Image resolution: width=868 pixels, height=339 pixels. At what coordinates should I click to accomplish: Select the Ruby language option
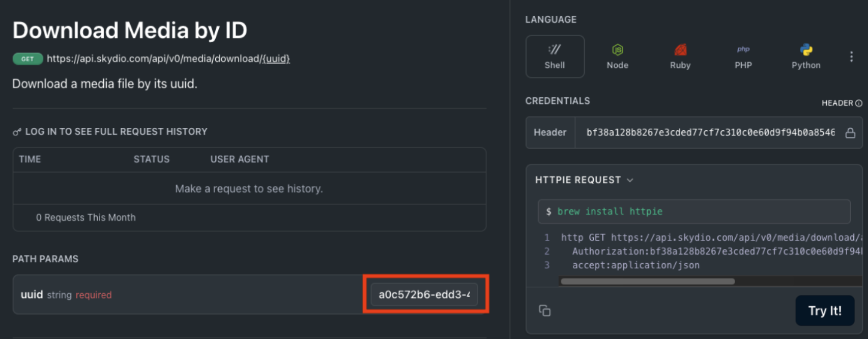[x=680, y=56]
